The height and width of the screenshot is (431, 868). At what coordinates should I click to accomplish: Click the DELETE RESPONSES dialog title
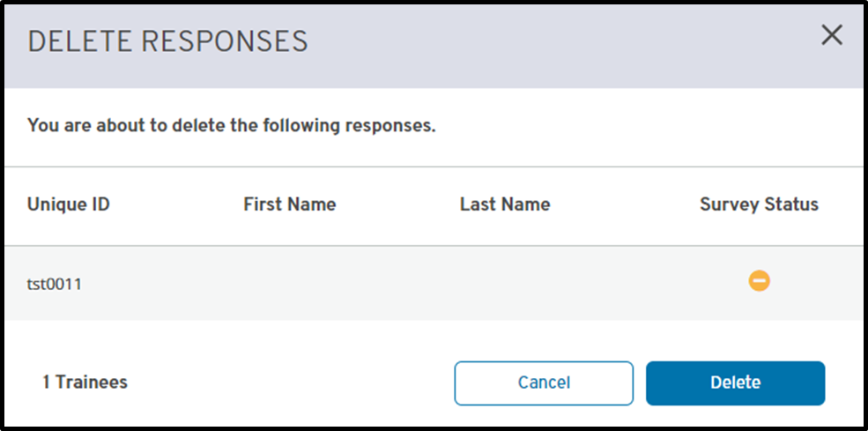[x=167, y=41]
